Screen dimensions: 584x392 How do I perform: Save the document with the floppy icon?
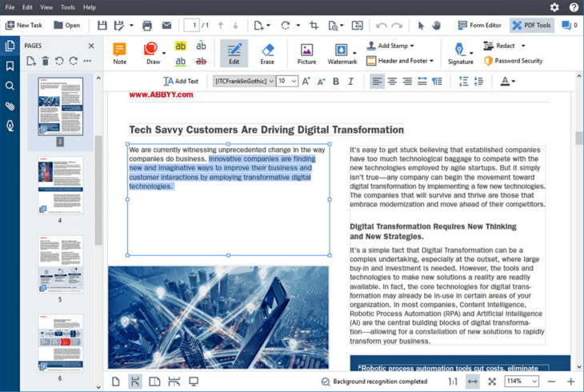tap(102, 26)
